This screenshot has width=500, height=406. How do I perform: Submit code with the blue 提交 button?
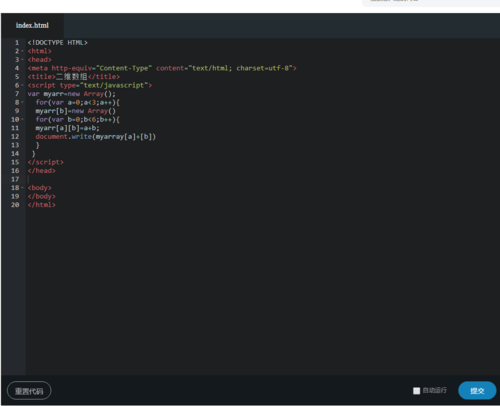[477, 391]
